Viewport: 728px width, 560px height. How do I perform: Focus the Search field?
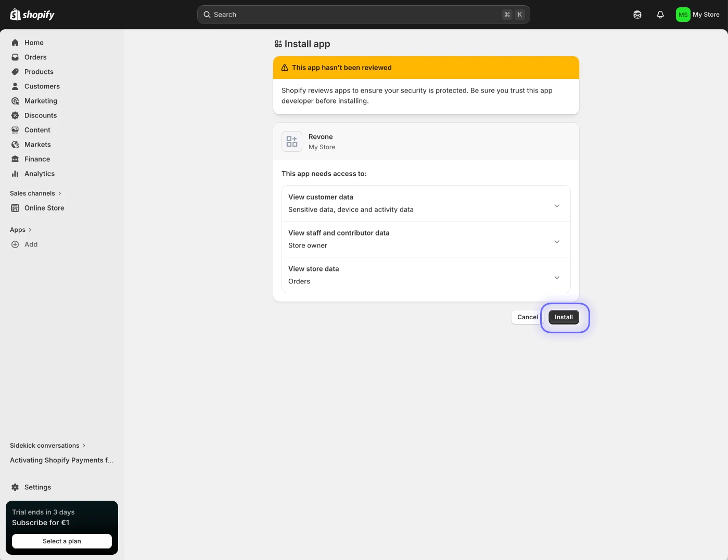coord(364,15)
